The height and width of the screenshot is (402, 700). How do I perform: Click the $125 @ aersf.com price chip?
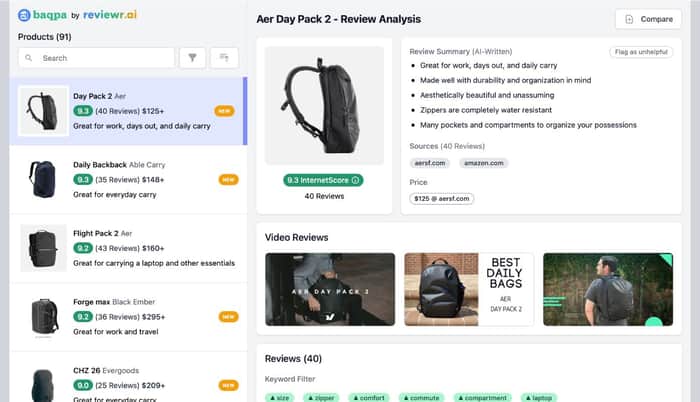point(442,198)
